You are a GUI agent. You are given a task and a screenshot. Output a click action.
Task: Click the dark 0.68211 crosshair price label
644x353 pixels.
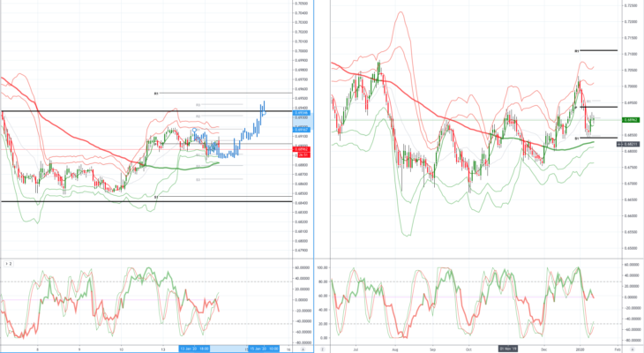[628, 144]
